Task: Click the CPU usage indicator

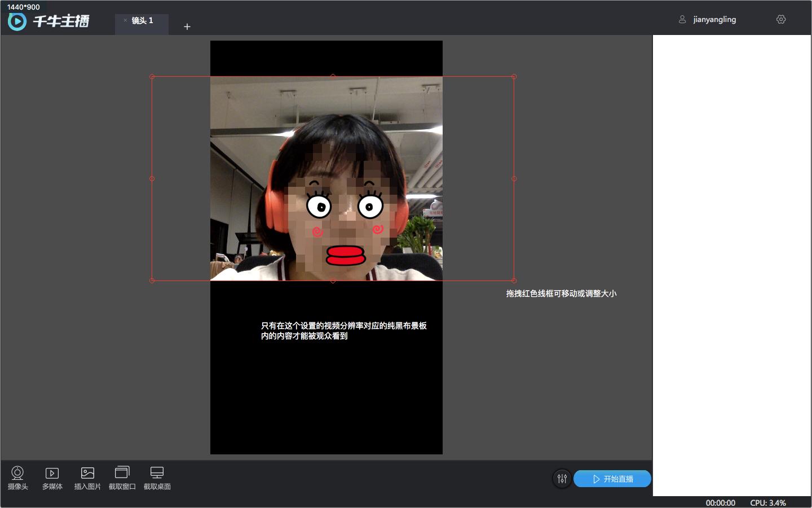Action: coord(767,502)
